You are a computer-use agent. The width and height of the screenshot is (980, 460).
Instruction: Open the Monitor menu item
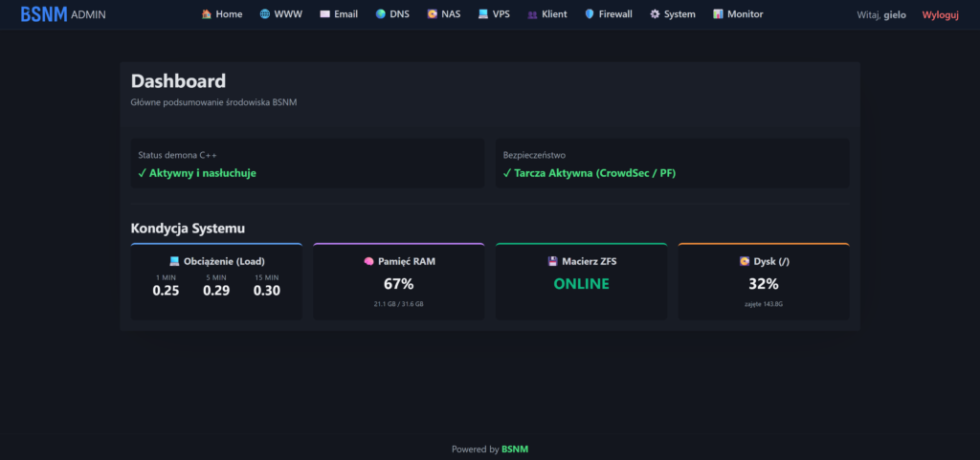(738, 14)
